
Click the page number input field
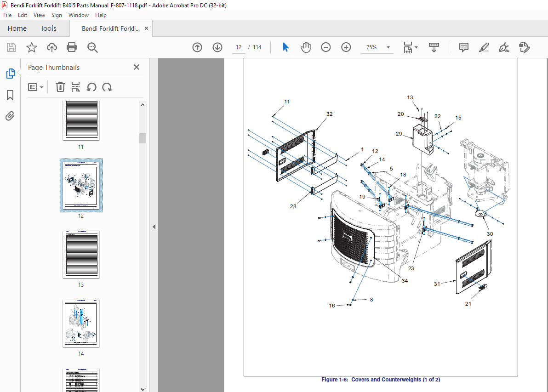coord(239,47)
